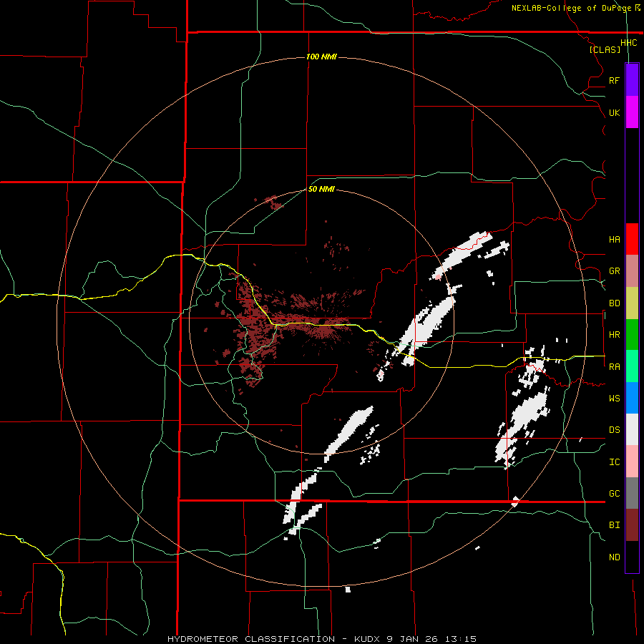Click the 100 NMI range ring label
Viewport: 644px width, 644px height.
(x=321, y=57)
